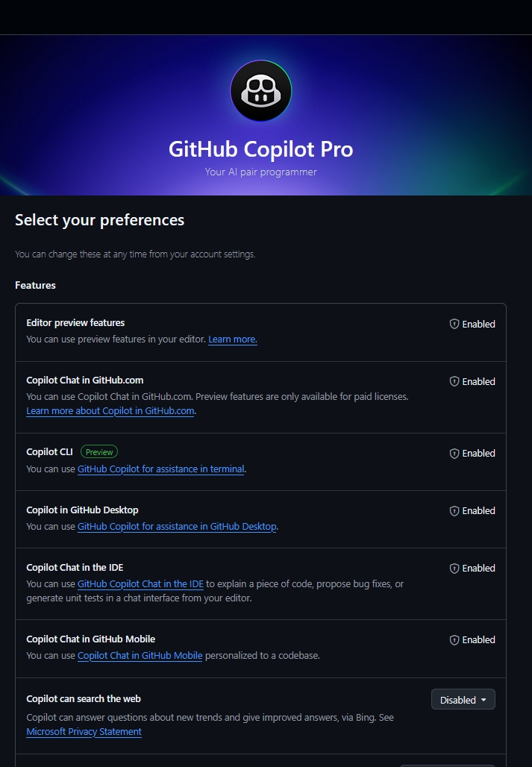This screenshot has width=532, height=767.
Task: Click shield icon for Copilot Chat in GitHub.com
Action: (454, 381)
